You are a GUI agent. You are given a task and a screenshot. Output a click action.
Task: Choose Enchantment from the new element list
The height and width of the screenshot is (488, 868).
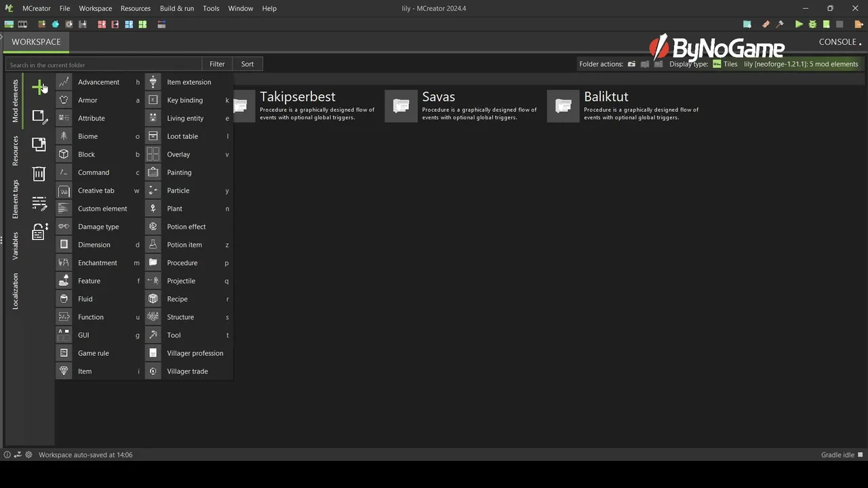(100, 263)
